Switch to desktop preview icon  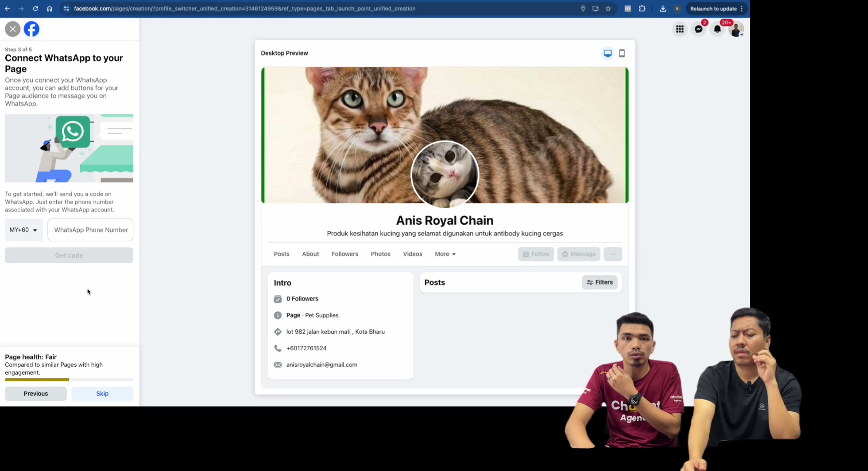click(607, 53)
